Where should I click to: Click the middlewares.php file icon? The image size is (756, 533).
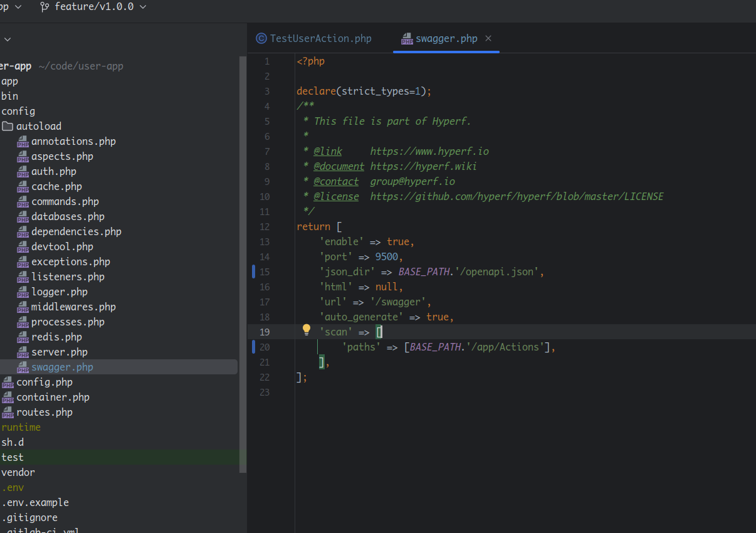(23, 307)
